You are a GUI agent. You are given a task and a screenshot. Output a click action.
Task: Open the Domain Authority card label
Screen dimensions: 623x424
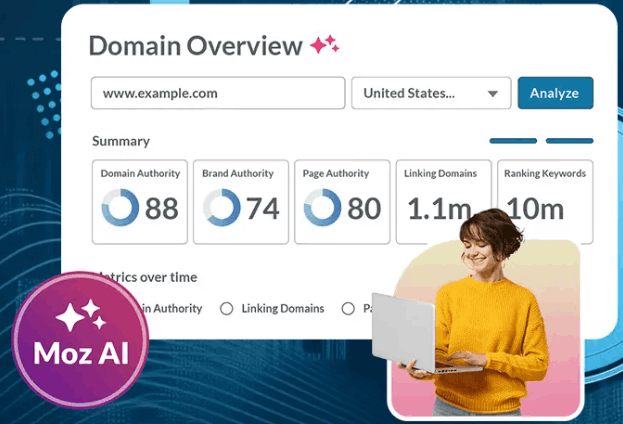coord(140,173)
